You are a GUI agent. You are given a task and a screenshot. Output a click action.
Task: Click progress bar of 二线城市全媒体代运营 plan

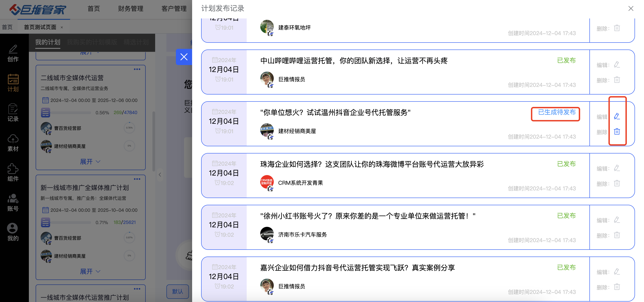(x=71, y=113)
